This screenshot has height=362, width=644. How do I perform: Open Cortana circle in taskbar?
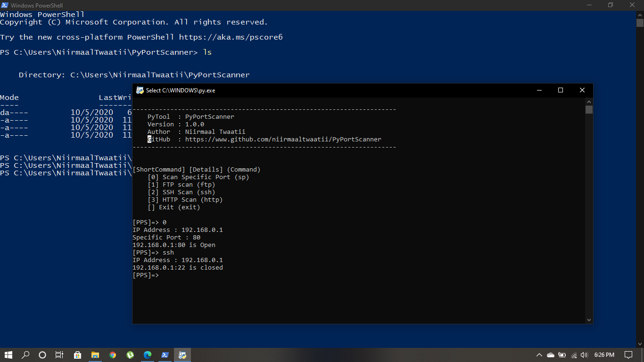42,355
